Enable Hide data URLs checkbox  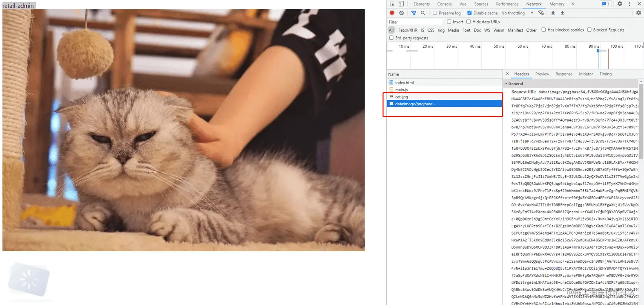point(469,21)
